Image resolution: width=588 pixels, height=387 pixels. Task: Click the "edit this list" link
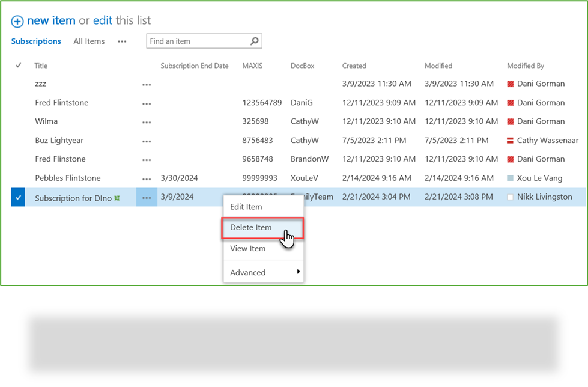click(x=103, y=20)
